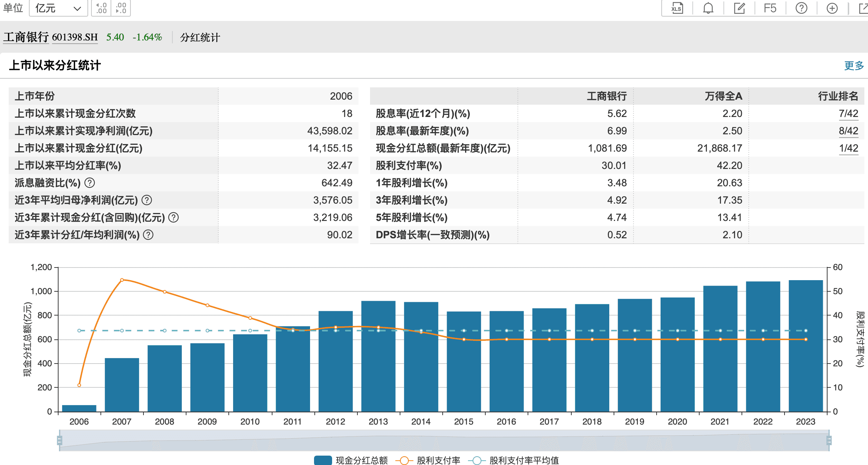This screenshot has width=868, height=465.
Task: Click value 3,576.05 net profit average
Action: [x=332, y=200]
